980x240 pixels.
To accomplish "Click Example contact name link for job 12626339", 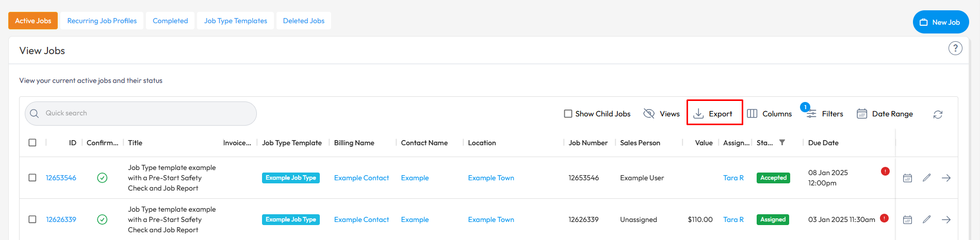I will pos(415,219).
